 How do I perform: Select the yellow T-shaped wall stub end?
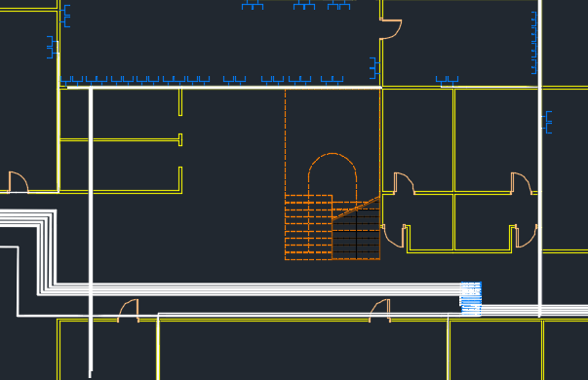[180, 139]
